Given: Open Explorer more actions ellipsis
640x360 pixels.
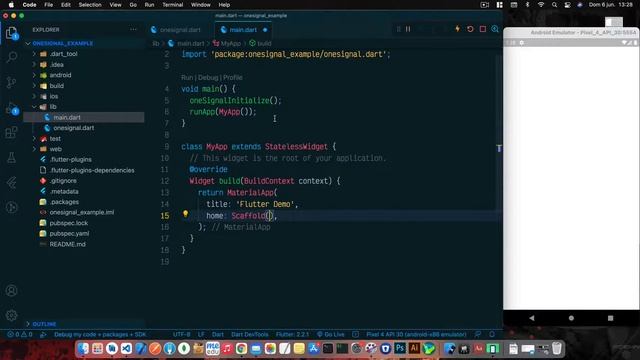Looking at the screenshot, I should click(133, 29).
